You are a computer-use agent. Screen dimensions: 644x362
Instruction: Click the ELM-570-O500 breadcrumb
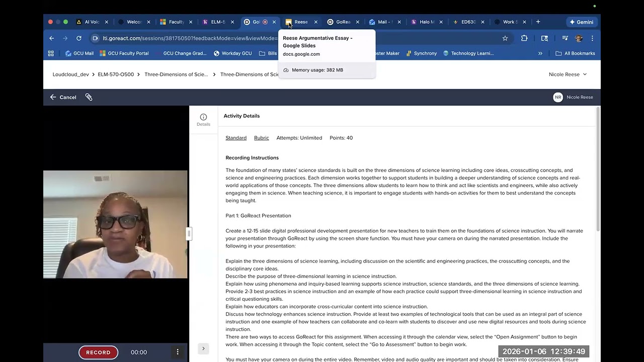116,74
